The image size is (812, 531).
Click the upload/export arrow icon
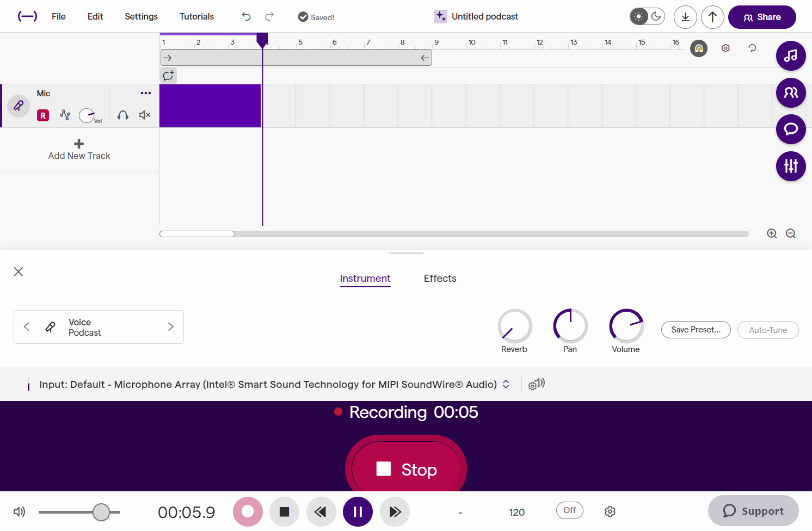click(x=712, y=17)
